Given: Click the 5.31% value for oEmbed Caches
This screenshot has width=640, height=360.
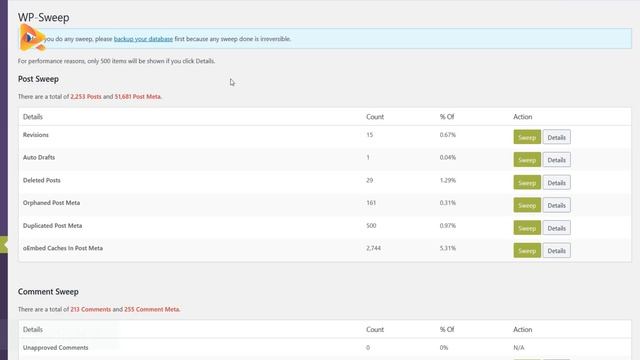Looking at the screenshot, I should [x=448, y=248].
